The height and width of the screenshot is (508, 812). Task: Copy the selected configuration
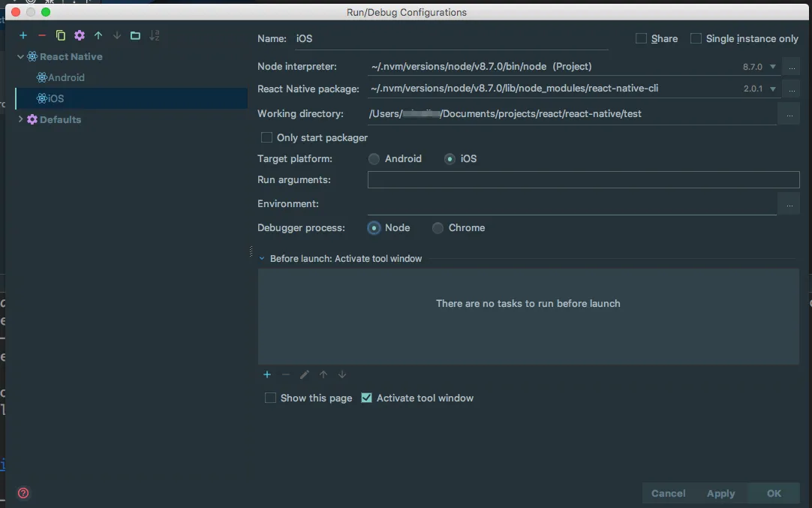coord(61,35)
